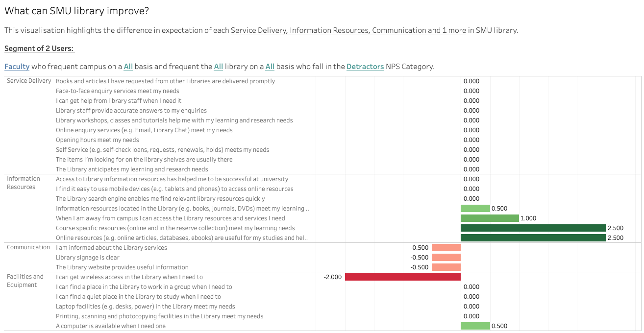Click the 'All' link before 'basis who fall'

(270, 67)
